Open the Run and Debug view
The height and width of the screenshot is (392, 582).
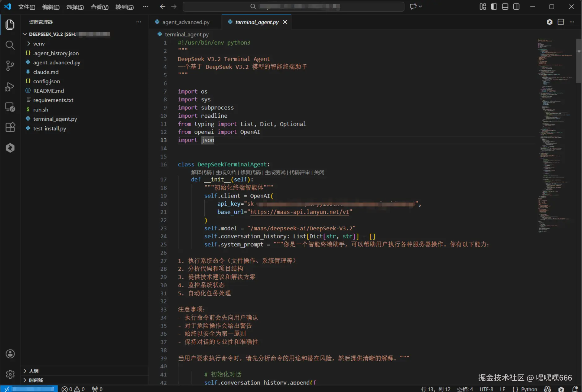coord(10,87)
